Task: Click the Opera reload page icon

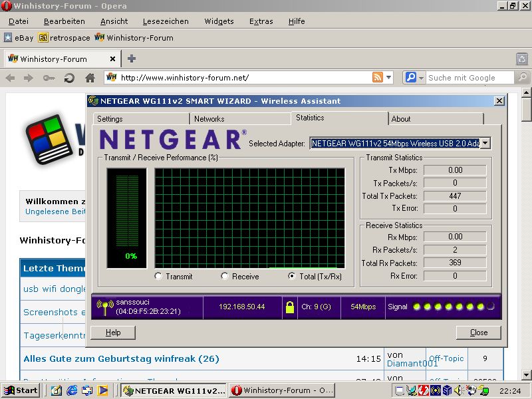Action: point(69,78)
